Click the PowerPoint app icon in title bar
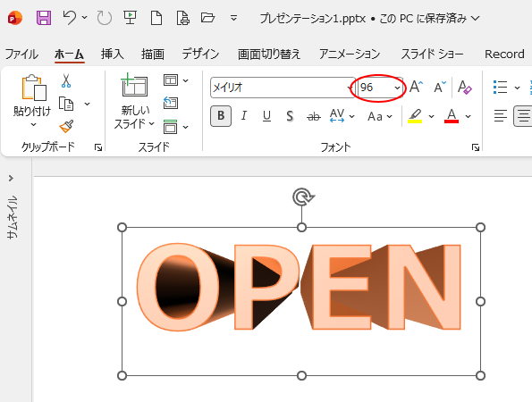This screenshot has height=402, width=532. click(14, 18)
